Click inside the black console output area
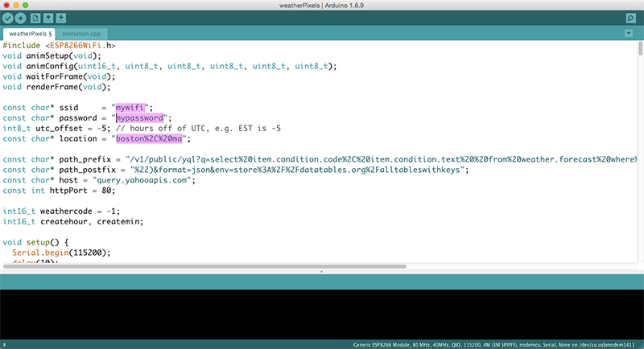This screenshot has height=349, width=644. click(x=322, y=314)
